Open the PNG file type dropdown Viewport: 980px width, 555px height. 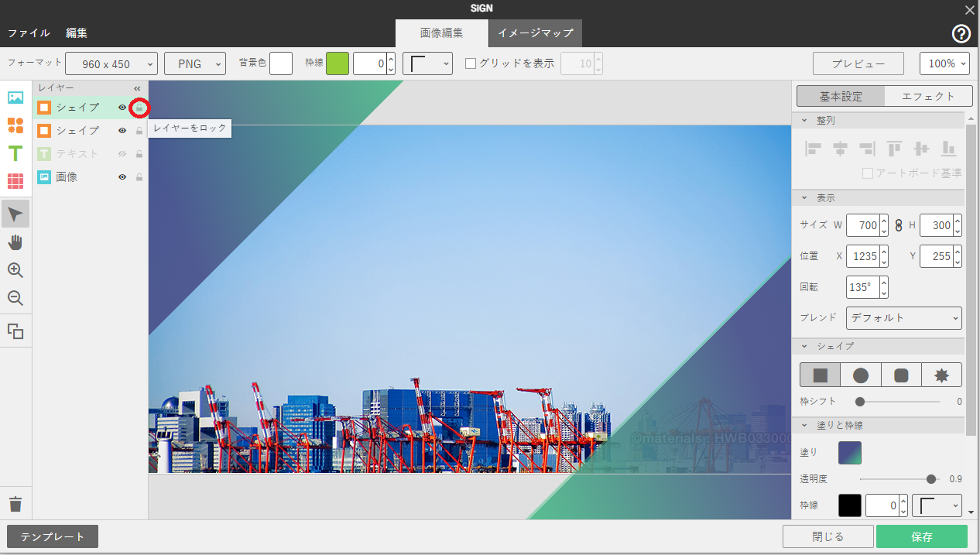[x=194, y=64]
